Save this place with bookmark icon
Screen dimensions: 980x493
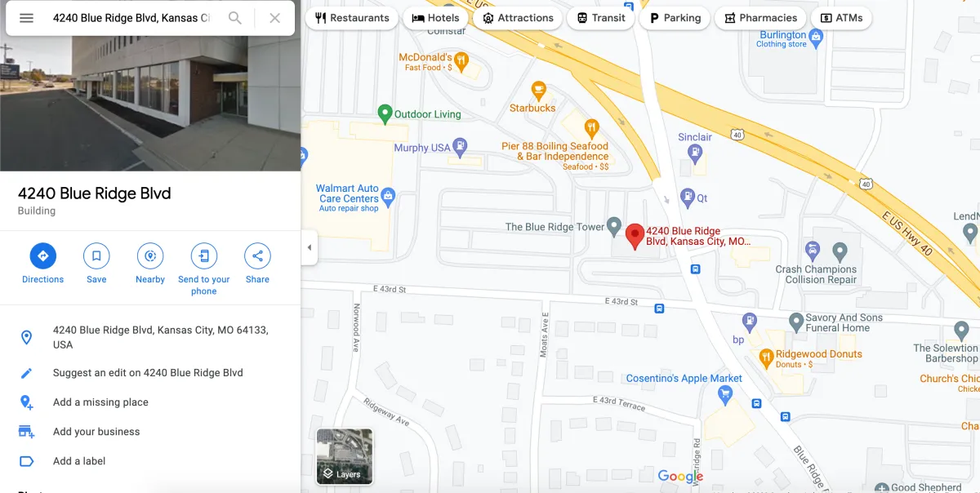pyautogui.click(x=96, y=255)
